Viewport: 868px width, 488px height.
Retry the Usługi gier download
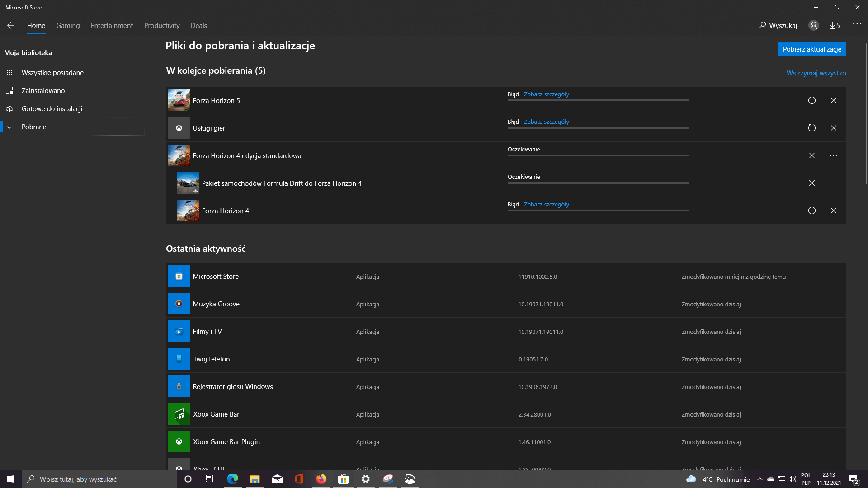coord(811,128)
